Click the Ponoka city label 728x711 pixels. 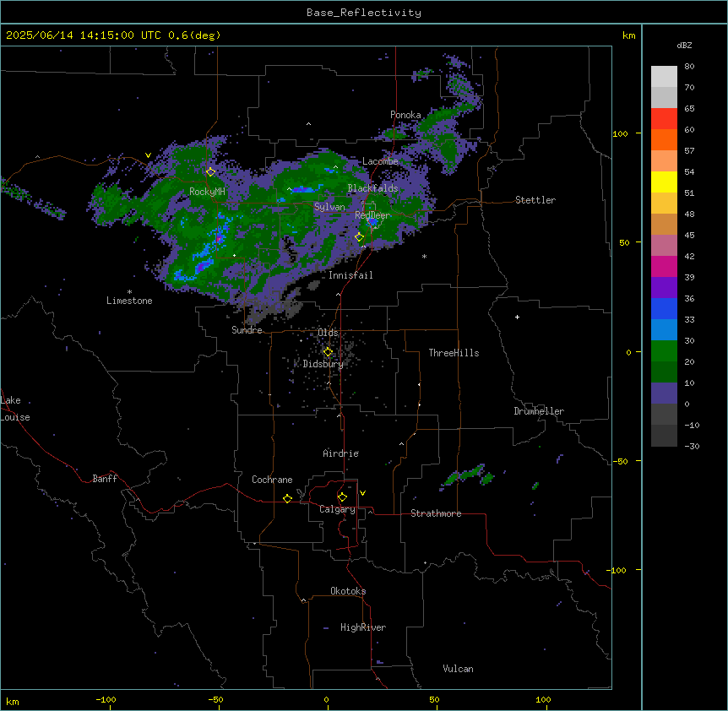point(405,115)
